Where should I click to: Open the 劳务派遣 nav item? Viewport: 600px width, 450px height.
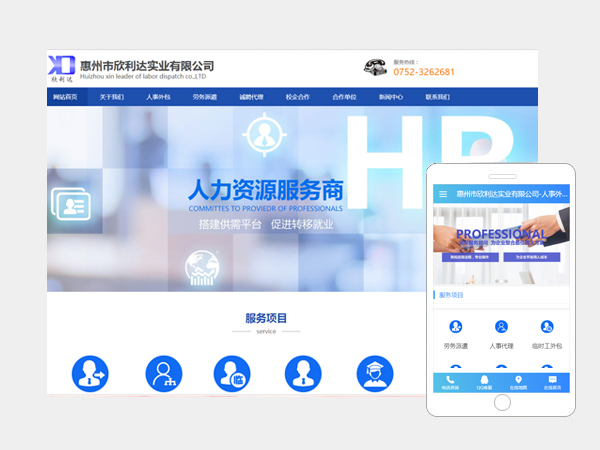point(205,97)
